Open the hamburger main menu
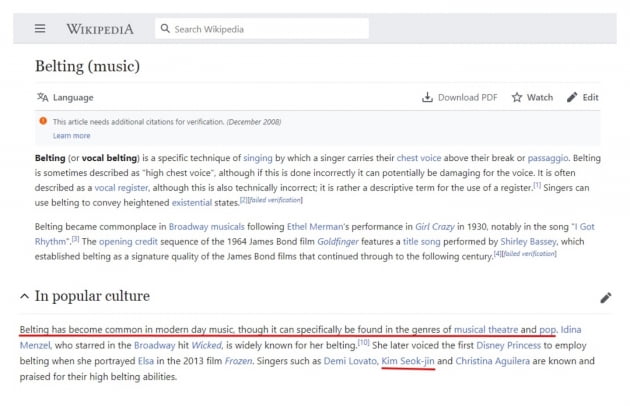630x406 pixels. pyautogui.click(x=40, y=29)
